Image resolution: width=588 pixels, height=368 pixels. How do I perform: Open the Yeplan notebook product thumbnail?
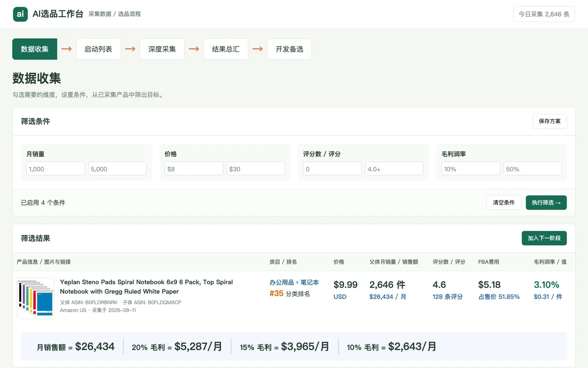point(35,298)
